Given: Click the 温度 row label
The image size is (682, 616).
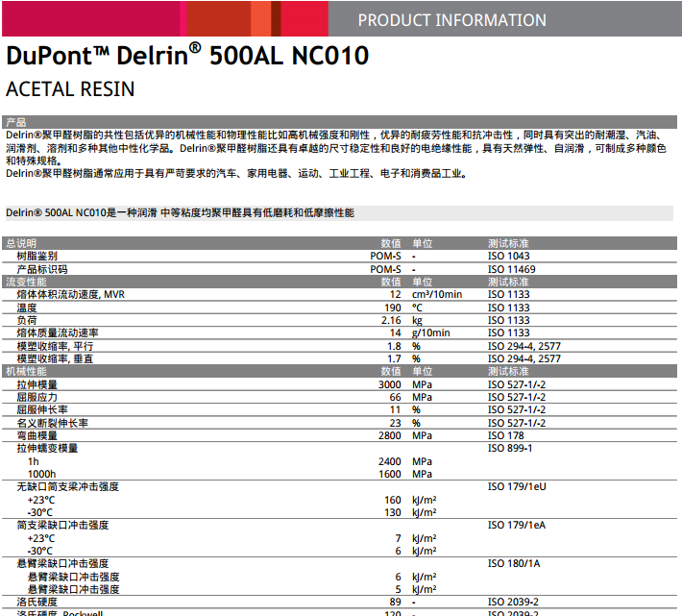Looking at the screenshot, I should coord(27,308).
